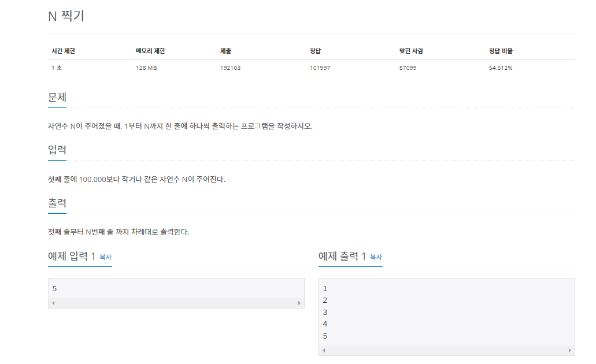Click output line 5 in example output
The width and height of the screenshot is (596, 364).
point(325,336)
